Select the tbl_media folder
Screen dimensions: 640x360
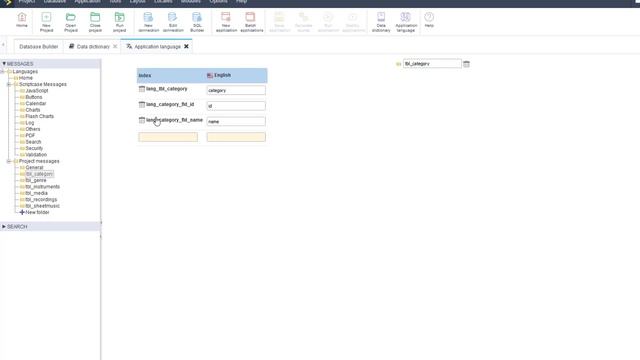tap(37, 193)
